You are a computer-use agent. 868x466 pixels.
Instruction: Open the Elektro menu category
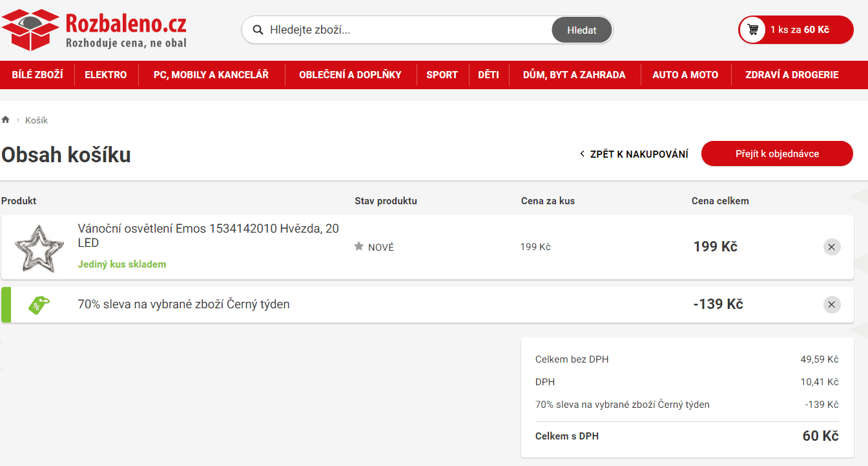coord(106,74)
